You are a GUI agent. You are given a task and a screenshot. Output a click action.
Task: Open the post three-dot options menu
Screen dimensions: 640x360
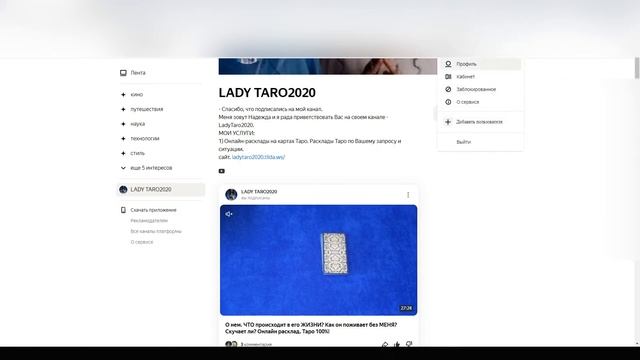(x=408, y=195)
